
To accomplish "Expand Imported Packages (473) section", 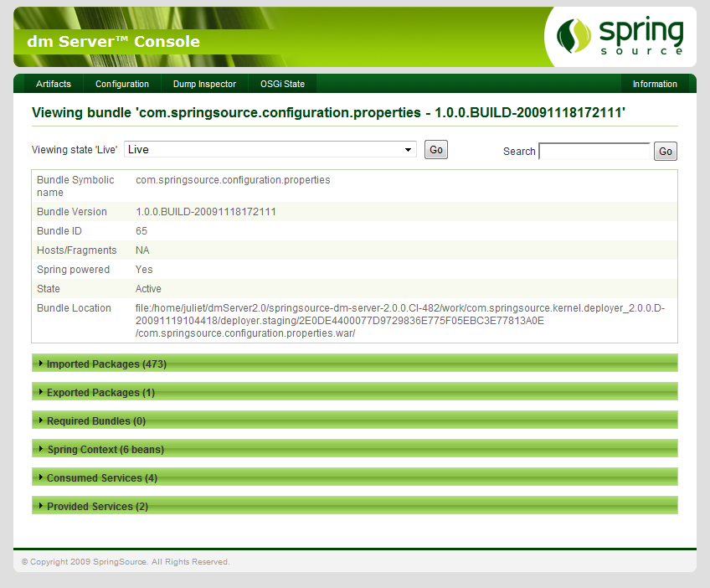I will [354, 364].
